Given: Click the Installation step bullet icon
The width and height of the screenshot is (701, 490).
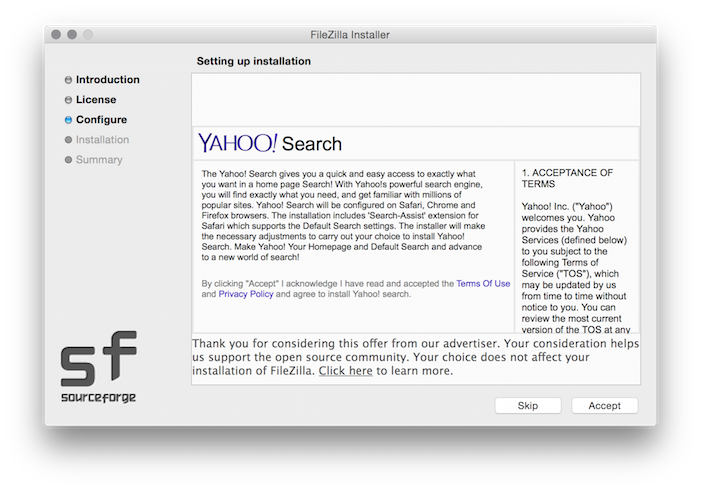Looking at the screenshot, I should [x=68, y=140].
